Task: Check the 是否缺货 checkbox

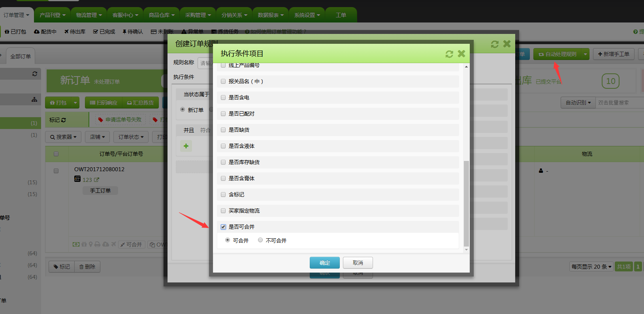Action: coord(223,130)
